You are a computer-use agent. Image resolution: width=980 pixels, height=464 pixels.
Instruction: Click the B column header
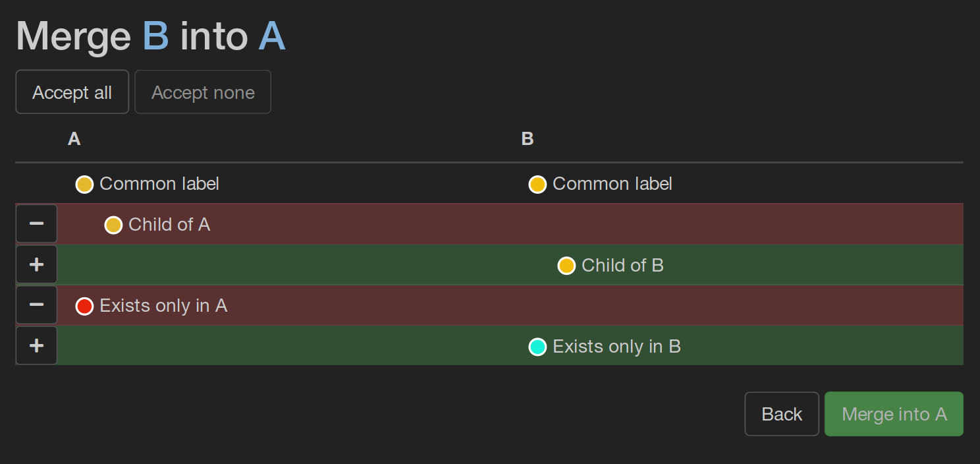tap(527, 139)
